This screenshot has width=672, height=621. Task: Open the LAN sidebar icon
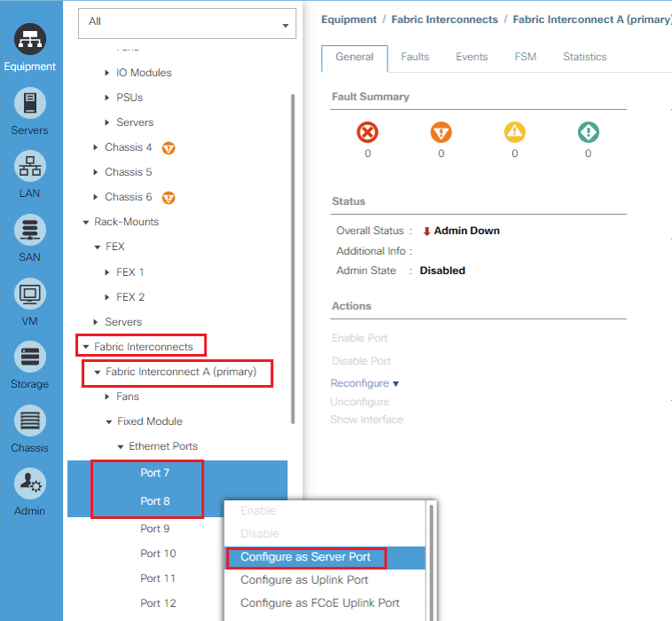[x=30, y=167]
